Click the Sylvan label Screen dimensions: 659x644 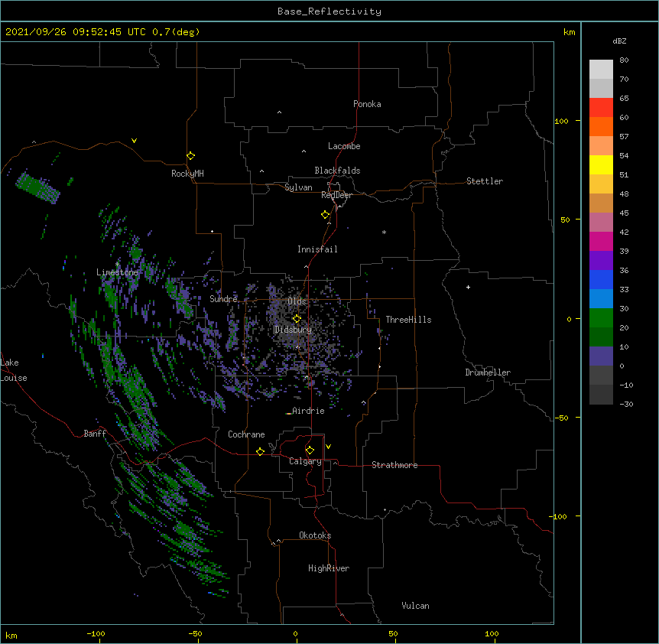coord(298,187)
